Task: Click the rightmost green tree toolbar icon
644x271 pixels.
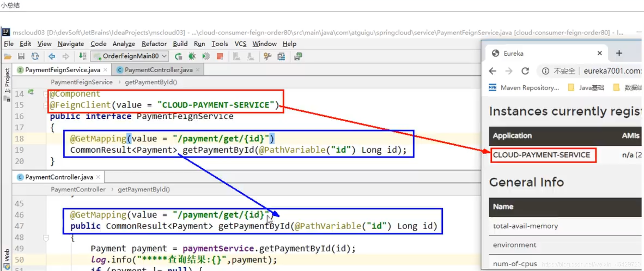Action: 298,56
